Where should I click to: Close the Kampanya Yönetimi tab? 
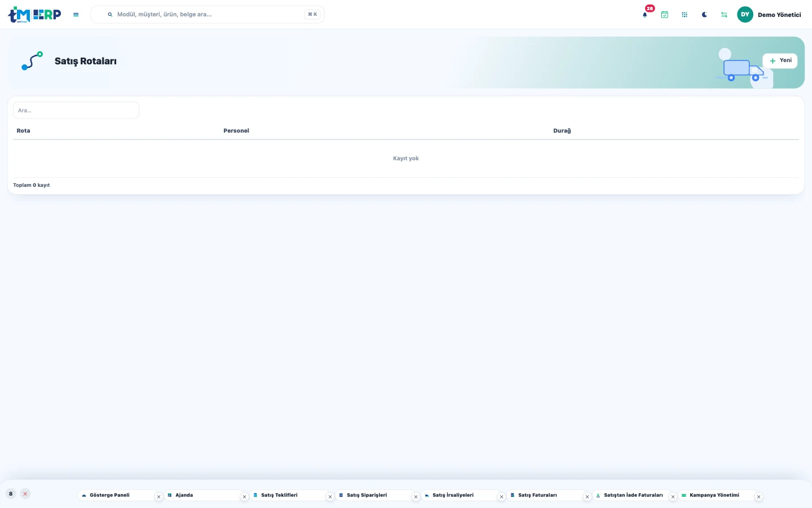pos(759,497)
